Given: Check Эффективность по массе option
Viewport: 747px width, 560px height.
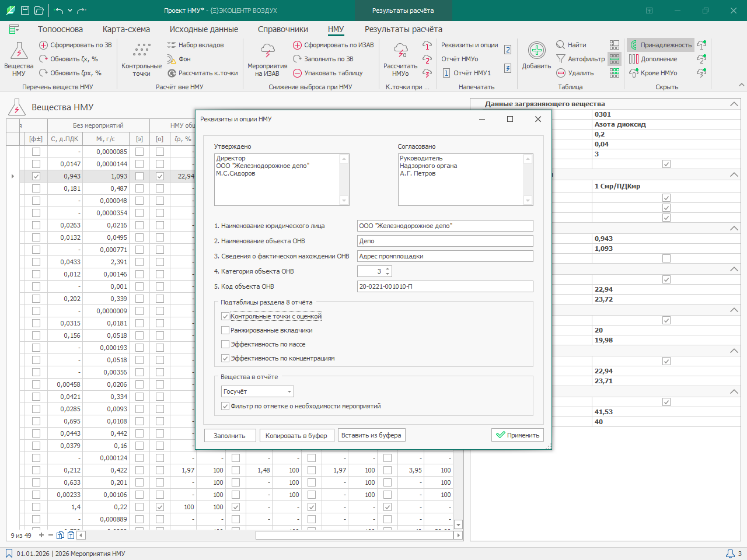Looking at the screenshot, I should tap(225, 344).
